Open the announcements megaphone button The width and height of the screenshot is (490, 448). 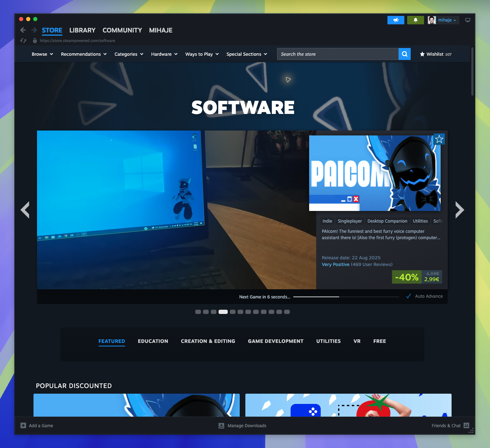click(x=396, y=20)
